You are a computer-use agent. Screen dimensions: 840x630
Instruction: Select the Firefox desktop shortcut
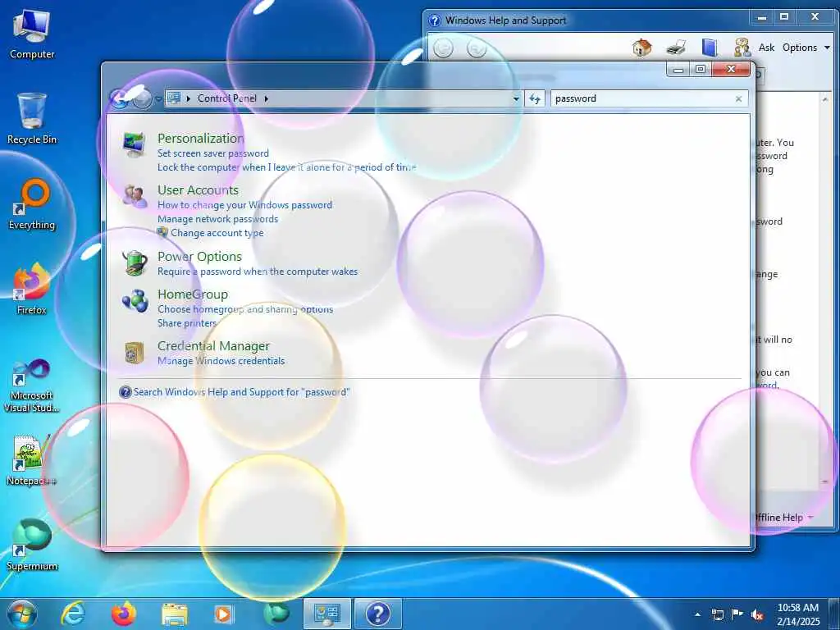click(32, 290)
